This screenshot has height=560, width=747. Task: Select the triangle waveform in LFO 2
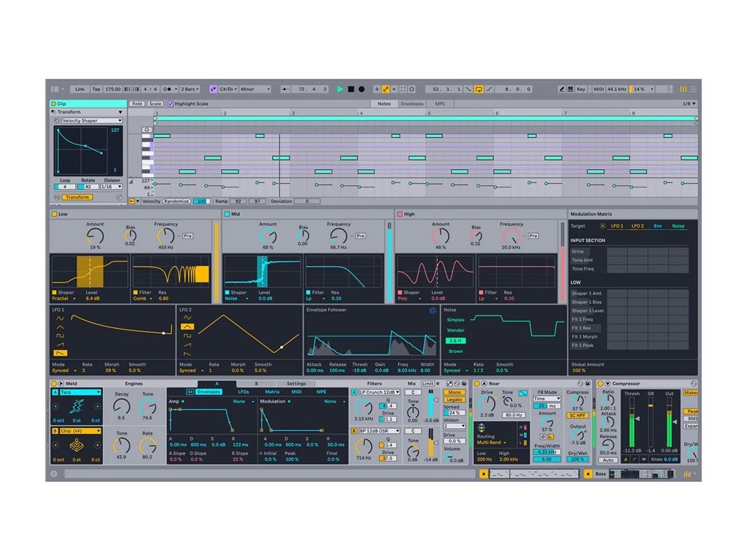click(x=187, y=327)
